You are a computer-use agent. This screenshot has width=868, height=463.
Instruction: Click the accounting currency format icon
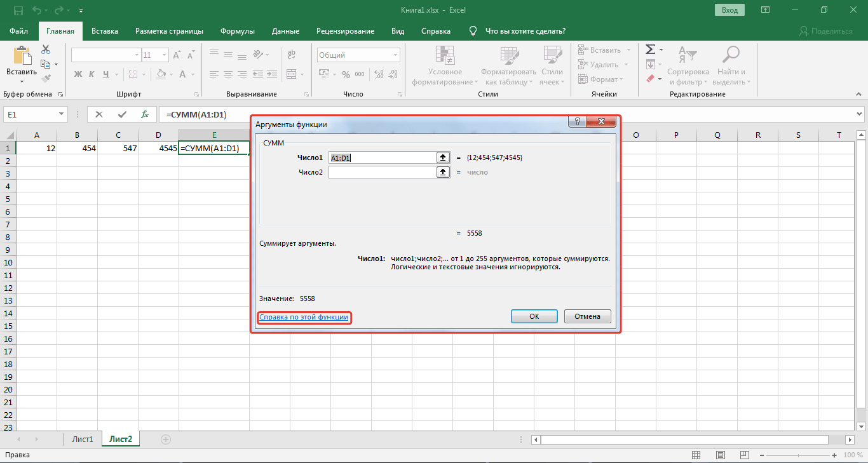click(x=324, y=74)
